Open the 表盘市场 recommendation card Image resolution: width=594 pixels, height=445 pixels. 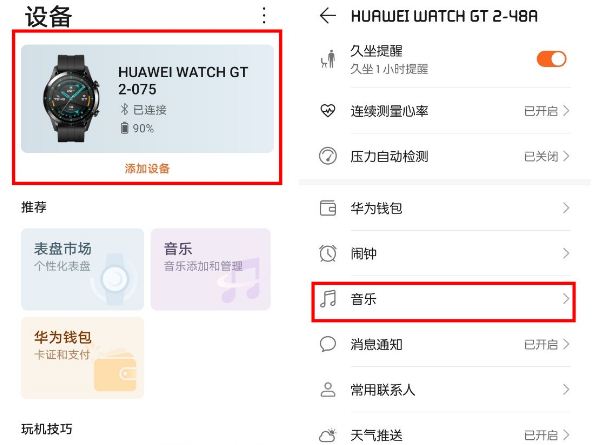tap(82, 269)
